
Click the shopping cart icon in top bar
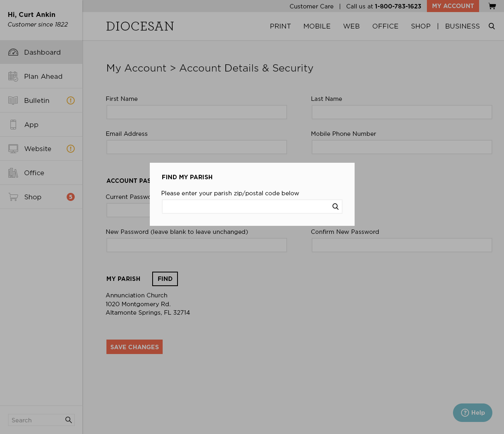pos(492,6)
